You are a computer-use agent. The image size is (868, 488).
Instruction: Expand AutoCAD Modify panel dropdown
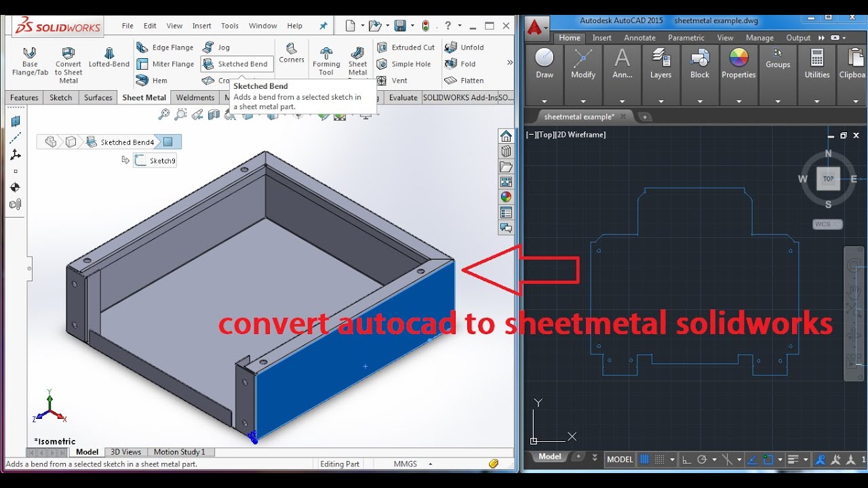[583, 102]
